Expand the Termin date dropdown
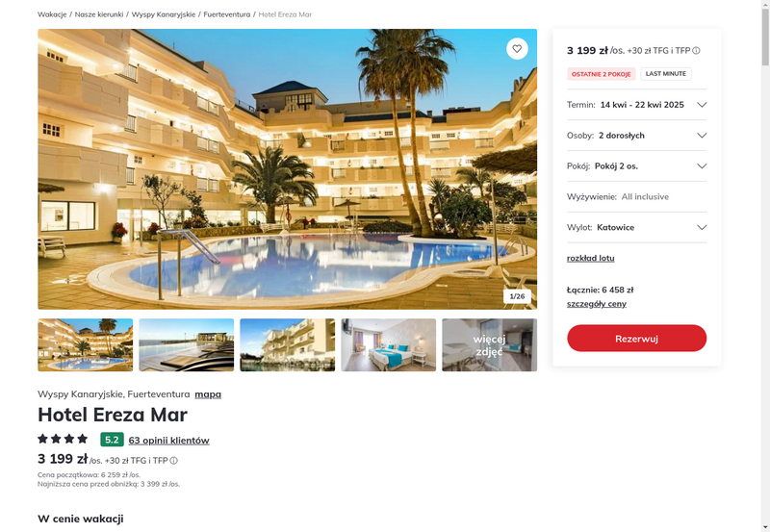This screenshot has width=770, height=532. pos(636,105)
